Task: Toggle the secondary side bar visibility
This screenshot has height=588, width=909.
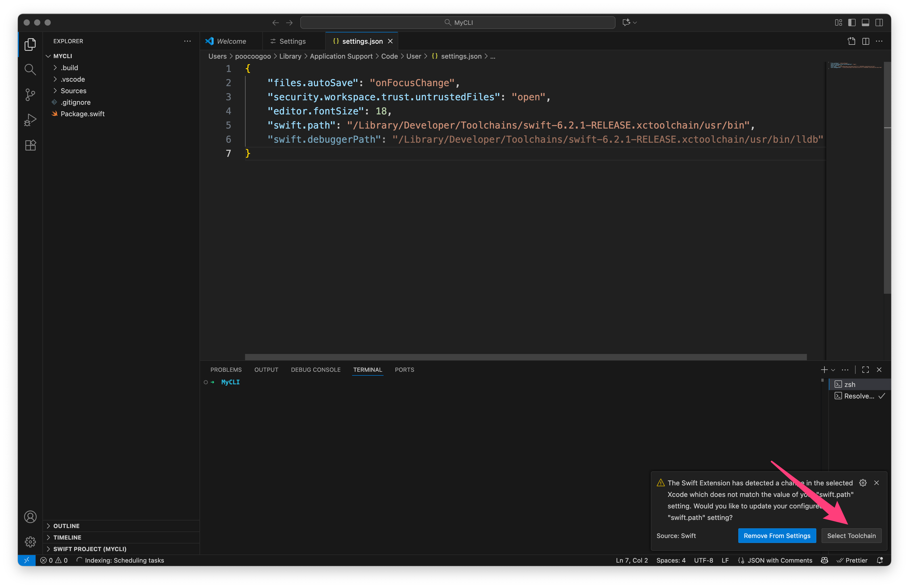Action: click(879, 23)
